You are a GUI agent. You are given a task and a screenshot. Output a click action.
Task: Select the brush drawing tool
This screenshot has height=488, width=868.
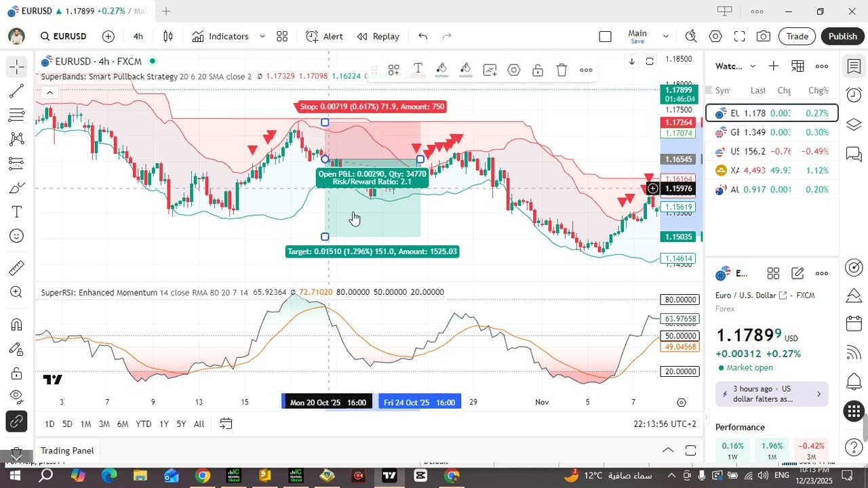coord(17,188)
